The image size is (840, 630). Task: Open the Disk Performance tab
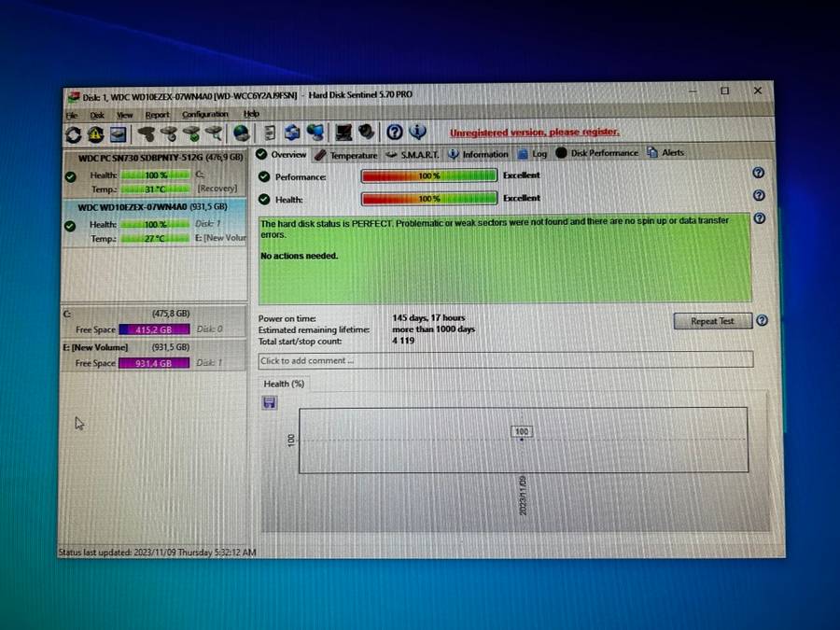point(597,153)
